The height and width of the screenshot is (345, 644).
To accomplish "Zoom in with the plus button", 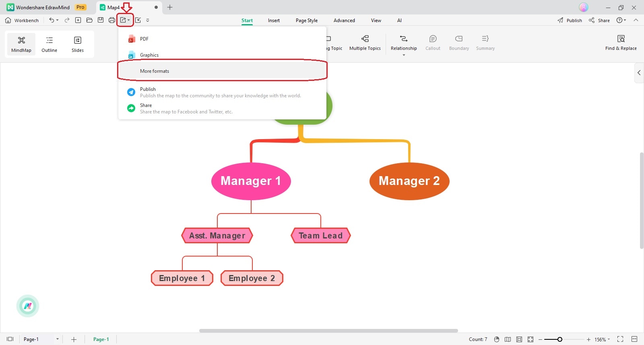I will 588,339.
